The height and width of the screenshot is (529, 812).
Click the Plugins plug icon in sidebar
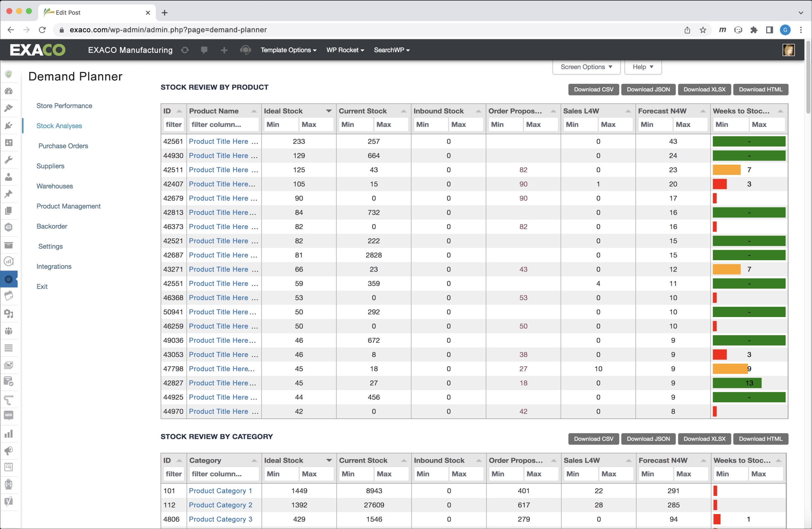9,125
